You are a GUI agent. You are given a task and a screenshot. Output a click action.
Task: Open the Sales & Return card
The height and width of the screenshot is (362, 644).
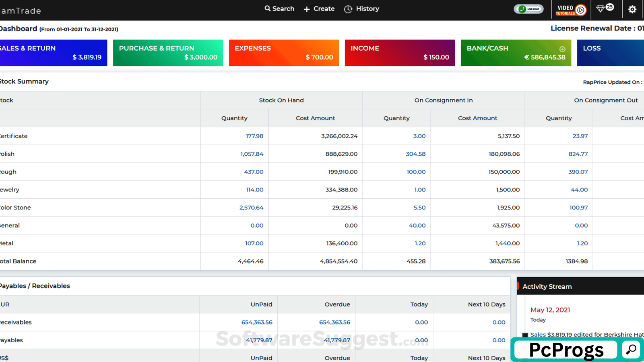point(53,53)
